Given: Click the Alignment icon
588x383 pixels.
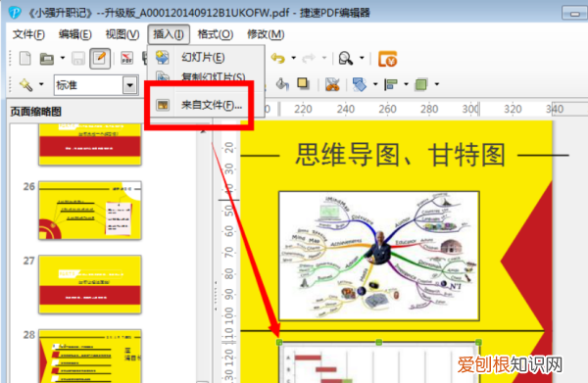Looking at the screenshot, I should tap(391, 84).
